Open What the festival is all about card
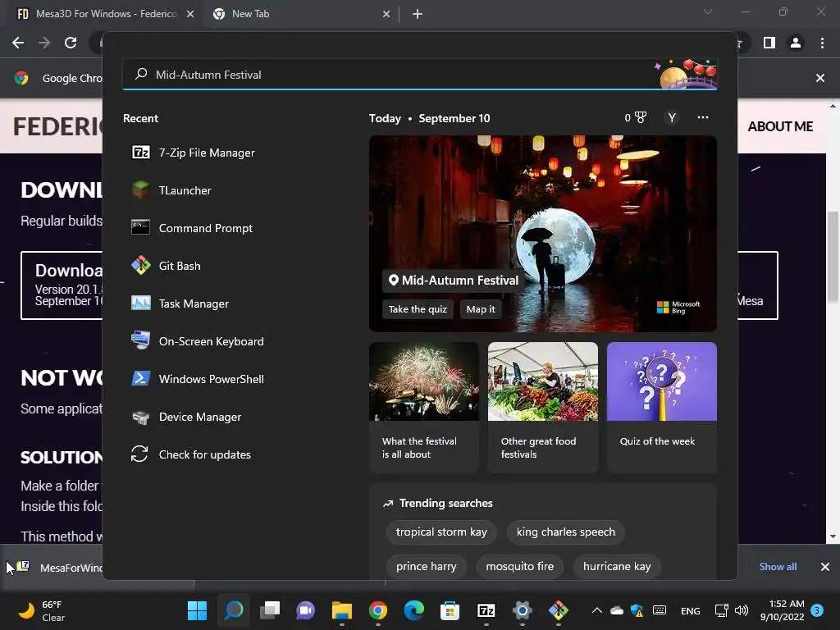The image size is (840, 630). pyautogui.click(x=424, y=407)
